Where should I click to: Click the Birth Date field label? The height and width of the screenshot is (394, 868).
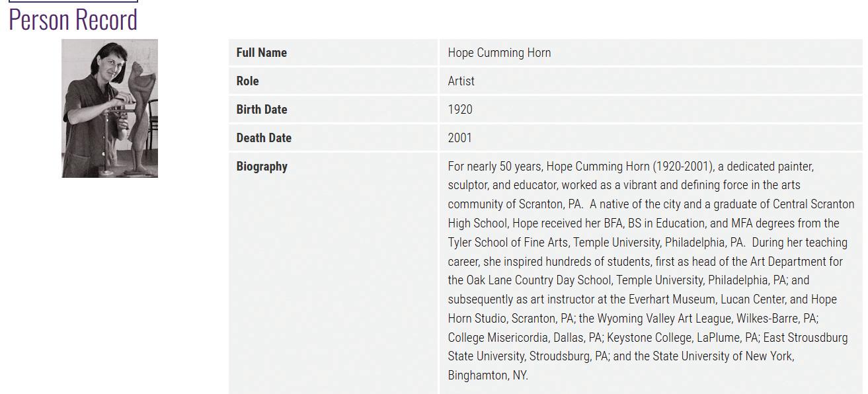click(x=261, y=110)
